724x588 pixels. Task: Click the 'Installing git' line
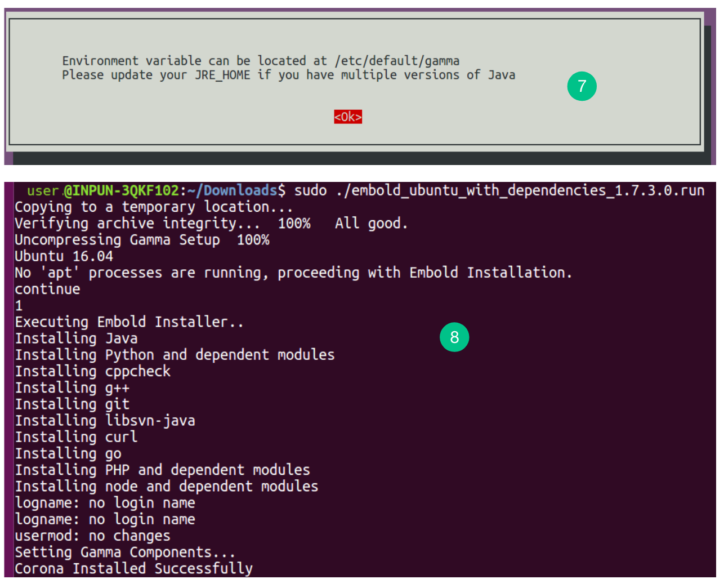[x=72, y=404]
